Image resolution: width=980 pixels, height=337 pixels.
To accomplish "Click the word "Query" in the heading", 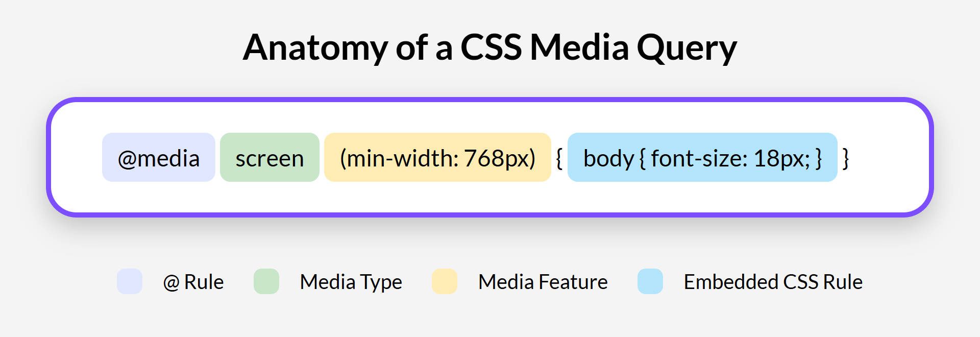I will click(687, 48).
